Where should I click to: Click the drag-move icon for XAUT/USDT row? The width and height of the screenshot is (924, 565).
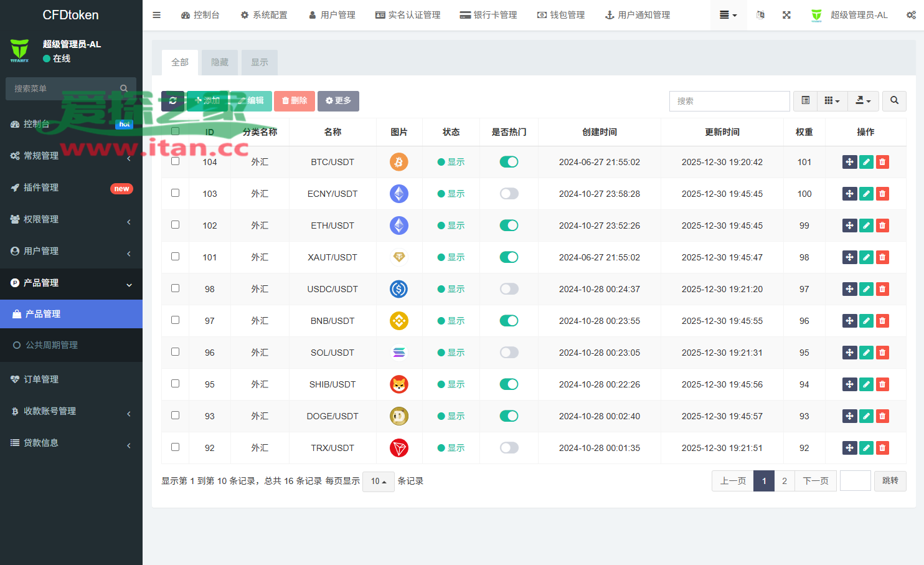(x=849, y=257)
